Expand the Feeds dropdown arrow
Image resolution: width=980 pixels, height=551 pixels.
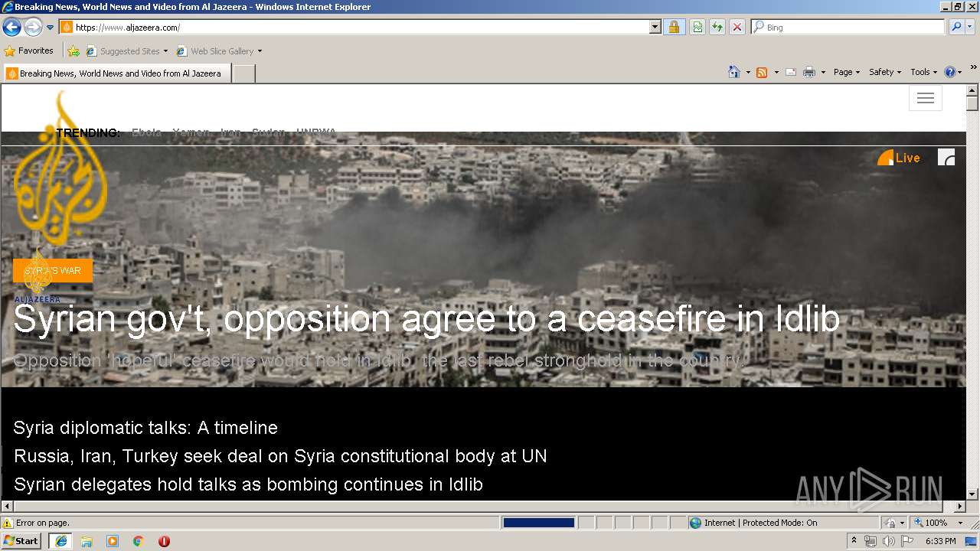click(x=776, y=72)
